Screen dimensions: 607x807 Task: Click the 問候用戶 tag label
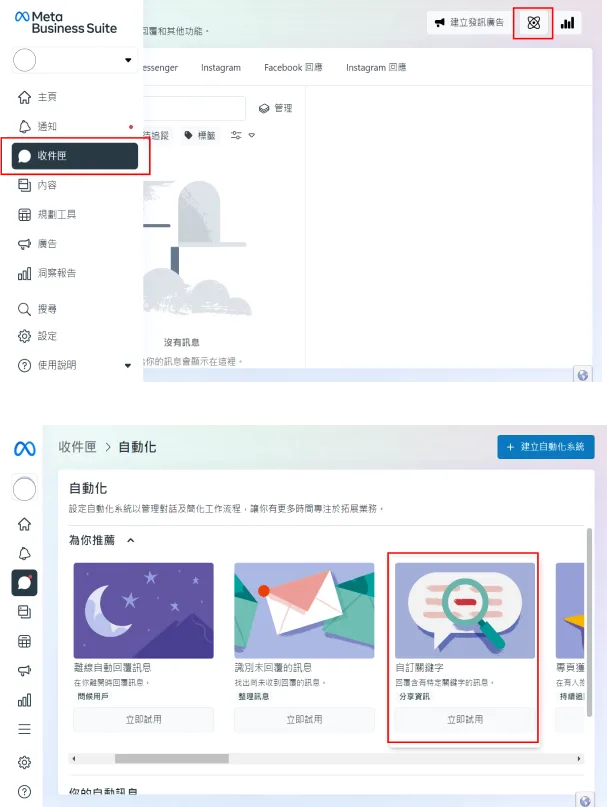[x=93, y=696]
